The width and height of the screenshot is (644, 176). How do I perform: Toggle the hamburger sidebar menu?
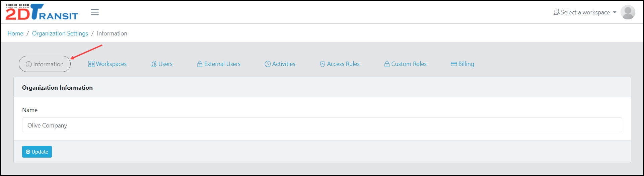click(x=95, y=12)
